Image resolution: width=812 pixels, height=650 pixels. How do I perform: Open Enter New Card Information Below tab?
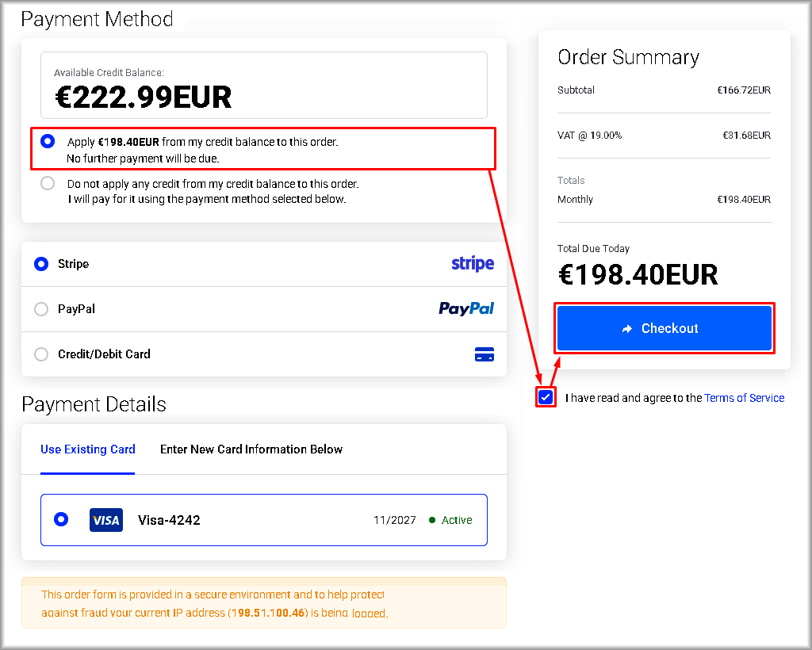(251, 449)
